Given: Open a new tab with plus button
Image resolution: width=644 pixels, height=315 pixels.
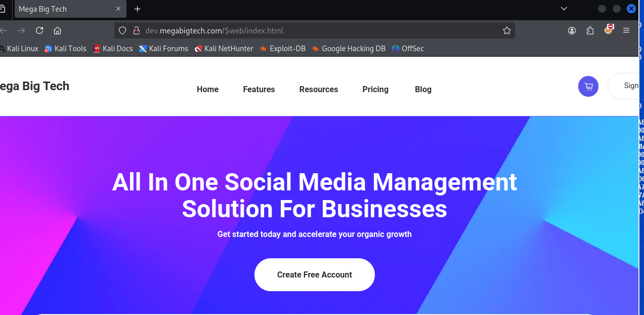Looking at the screenshot, I should [x=138, y=9].
